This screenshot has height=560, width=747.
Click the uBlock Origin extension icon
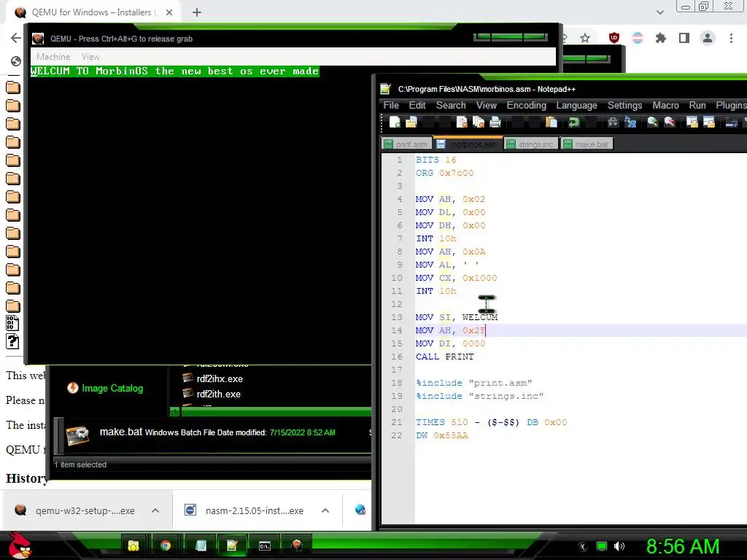pyautogui.click(x=614, y=38)
